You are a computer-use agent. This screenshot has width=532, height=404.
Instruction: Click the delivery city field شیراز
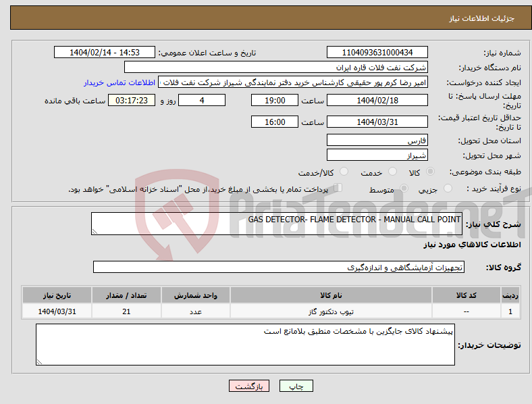(377, 155)
